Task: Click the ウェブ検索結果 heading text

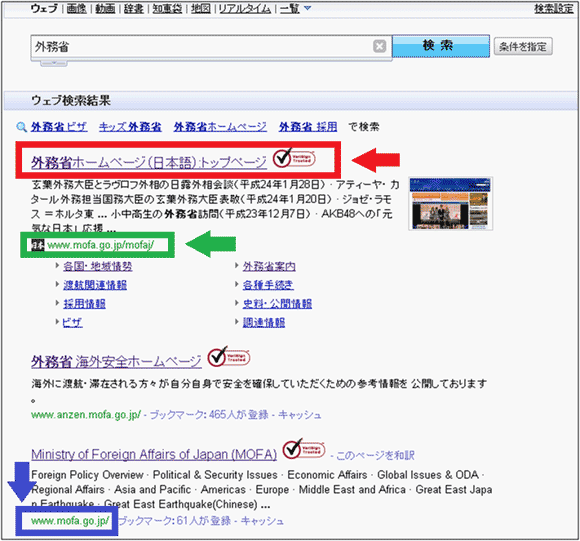Action: [71, 100]
